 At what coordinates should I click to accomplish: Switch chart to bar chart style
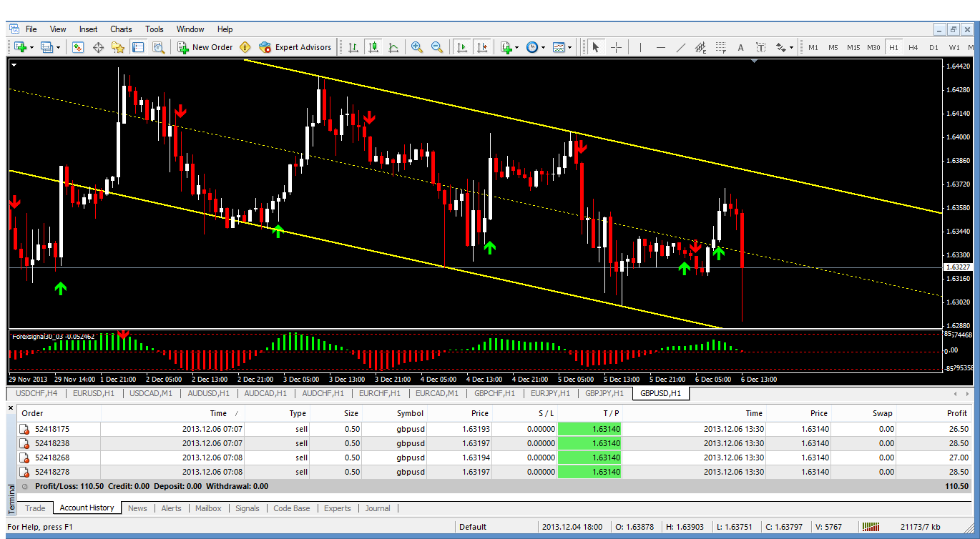pyautogui.click(x=353, y=47)
